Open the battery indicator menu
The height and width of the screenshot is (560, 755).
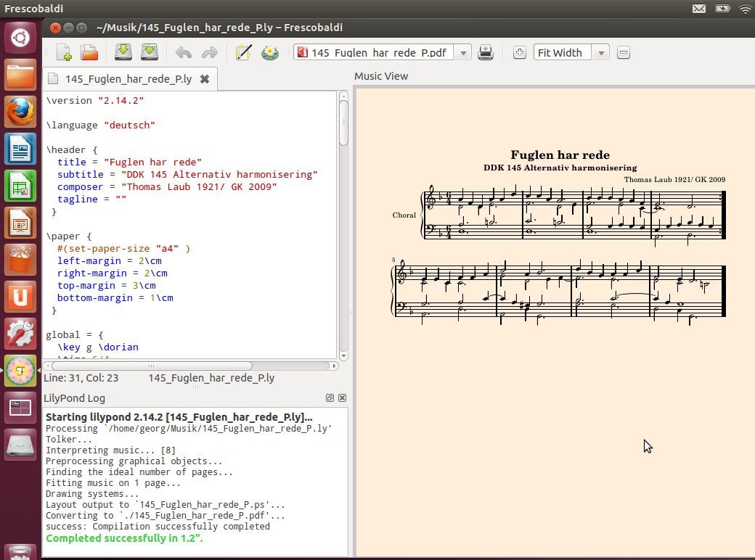coord(722,9)
